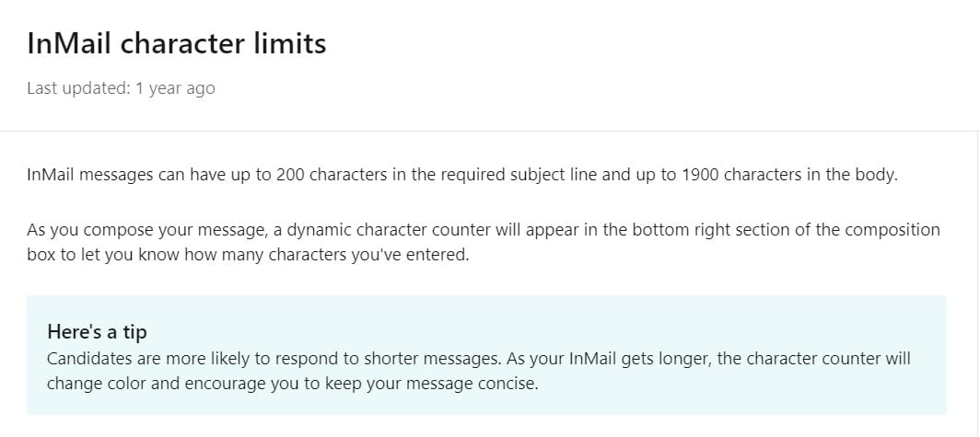The width and height of the screenshot is (980, 437).
Task: Click "1 year ago" in the updated line
Action: [174, 89]
